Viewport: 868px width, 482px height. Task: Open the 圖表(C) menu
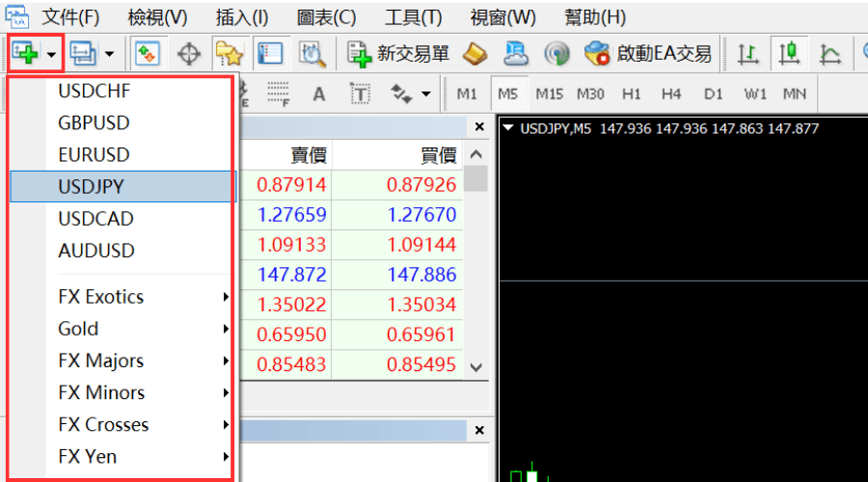(327, 17)
